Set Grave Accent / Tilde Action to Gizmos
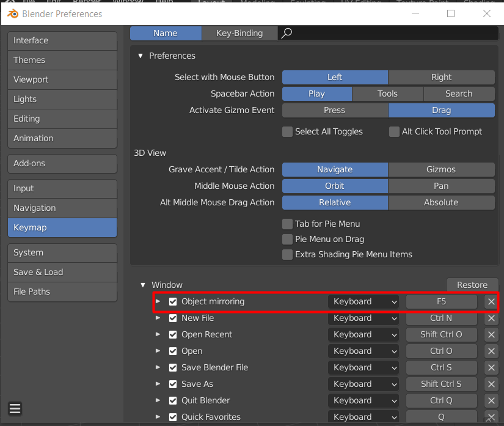The image size is (504, 426). click(441, 169)
